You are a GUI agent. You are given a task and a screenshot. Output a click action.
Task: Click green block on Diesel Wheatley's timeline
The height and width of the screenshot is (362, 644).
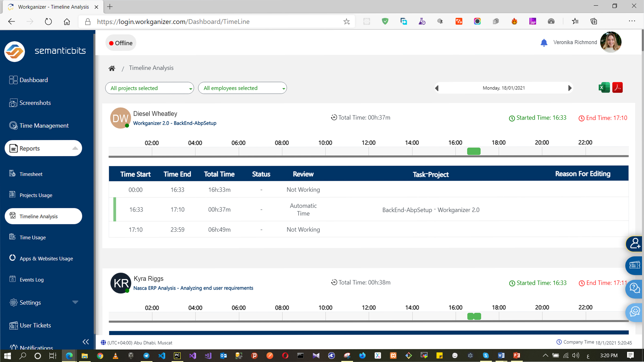474,151
